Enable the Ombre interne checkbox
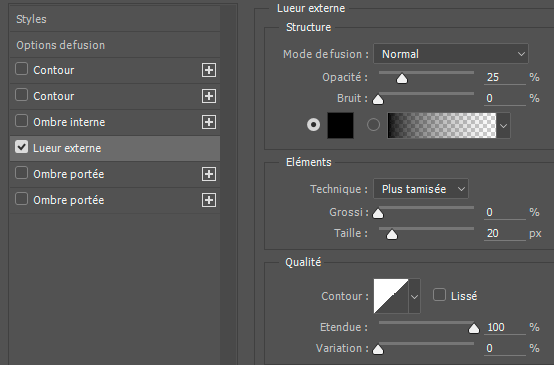554x365 pixels. [22, 121]
